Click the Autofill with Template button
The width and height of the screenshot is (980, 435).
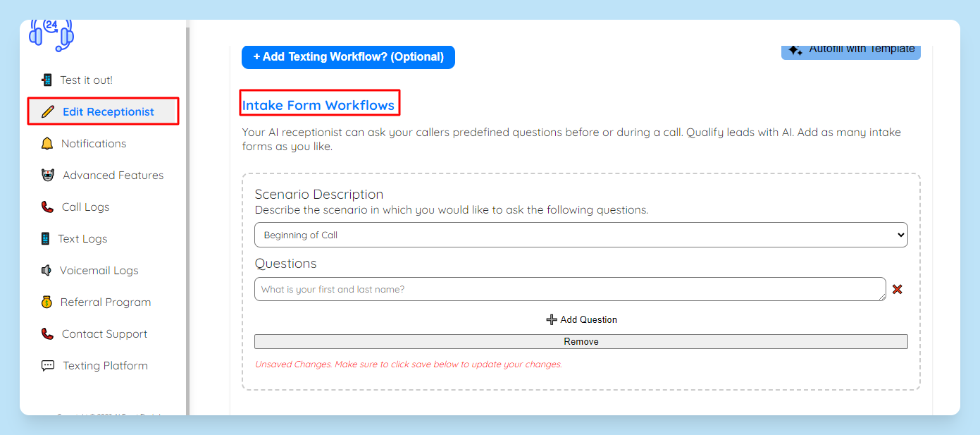point(850,50)
